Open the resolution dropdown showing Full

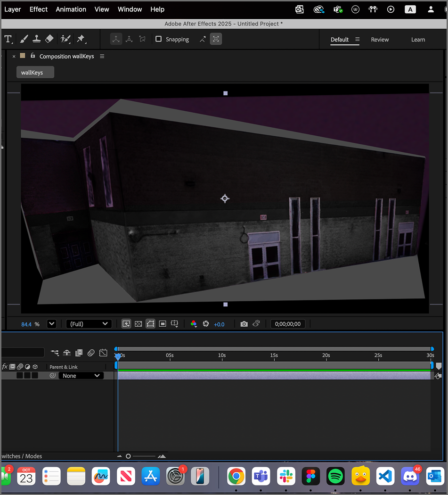coord(89,323)
